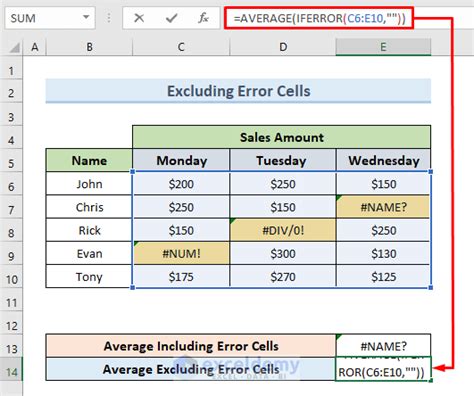Select Tony's Wednesday $125 cell

(383, 277)
